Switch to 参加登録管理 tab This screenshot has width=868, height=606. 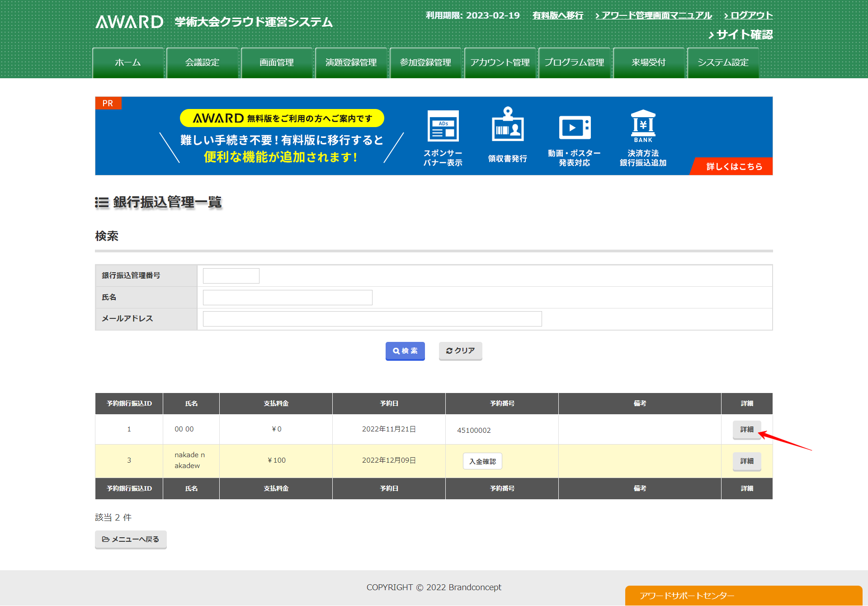(x=425, y=63)
